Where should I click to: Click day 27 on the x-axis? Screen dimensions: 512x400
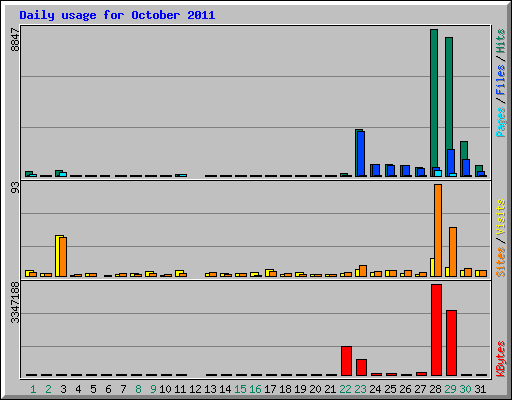point(420,389)
